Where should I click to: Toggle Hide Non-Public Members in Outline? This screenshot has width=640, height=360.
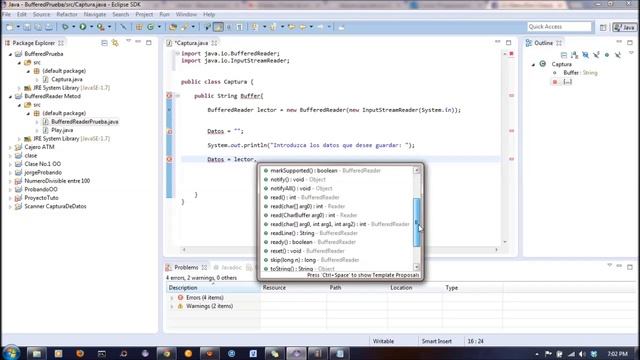tap(607, 55)
